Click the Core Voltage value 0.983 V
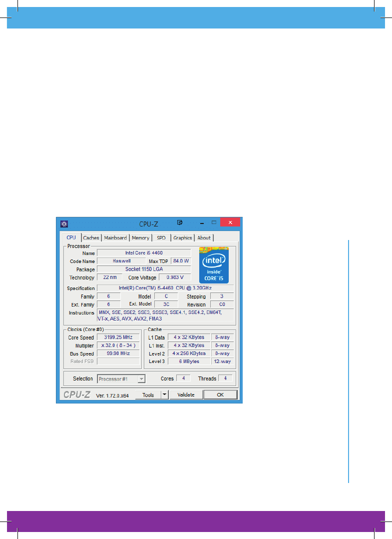Image resolution: width=392 pixels, height=539 pixels. tap(175, 277)
